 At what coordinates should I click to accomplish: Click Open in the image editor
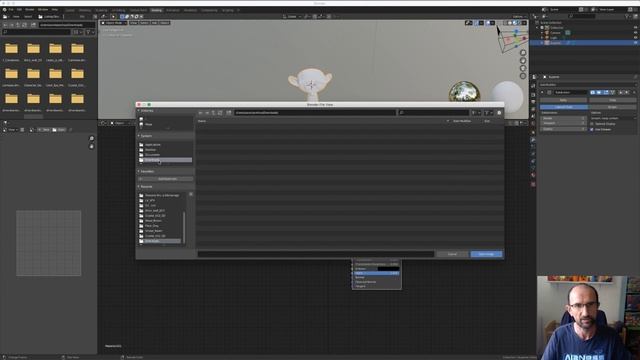[x=58, y=130]
